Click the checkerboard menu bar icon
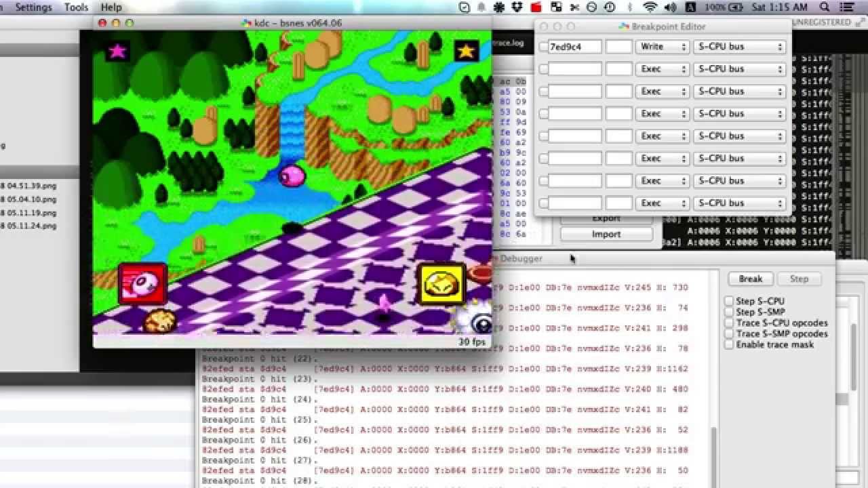 pyautogui.click(x=556, y=7)
